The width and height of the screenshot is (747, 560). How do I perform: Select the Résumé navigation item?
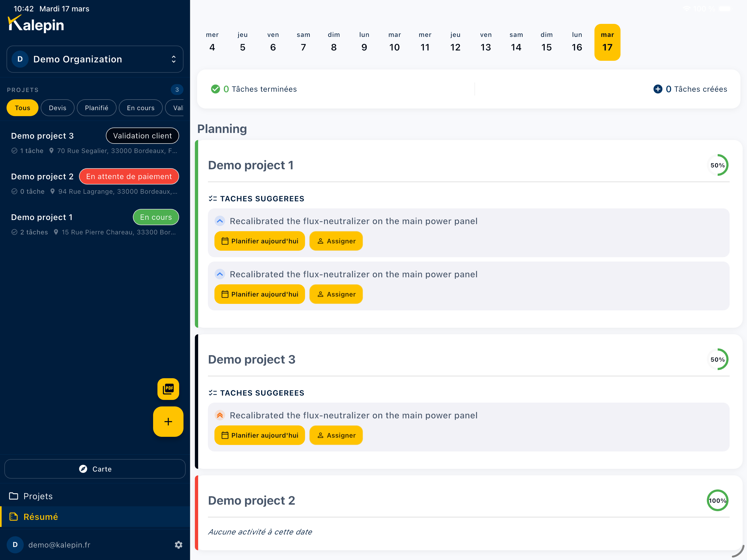[40, 517]
